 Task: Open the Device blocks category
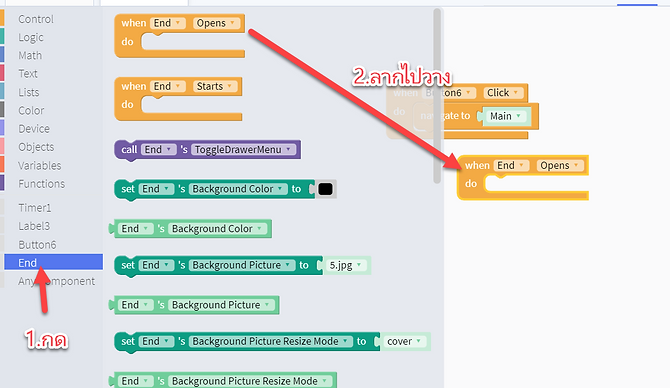[x=34, y=129]
